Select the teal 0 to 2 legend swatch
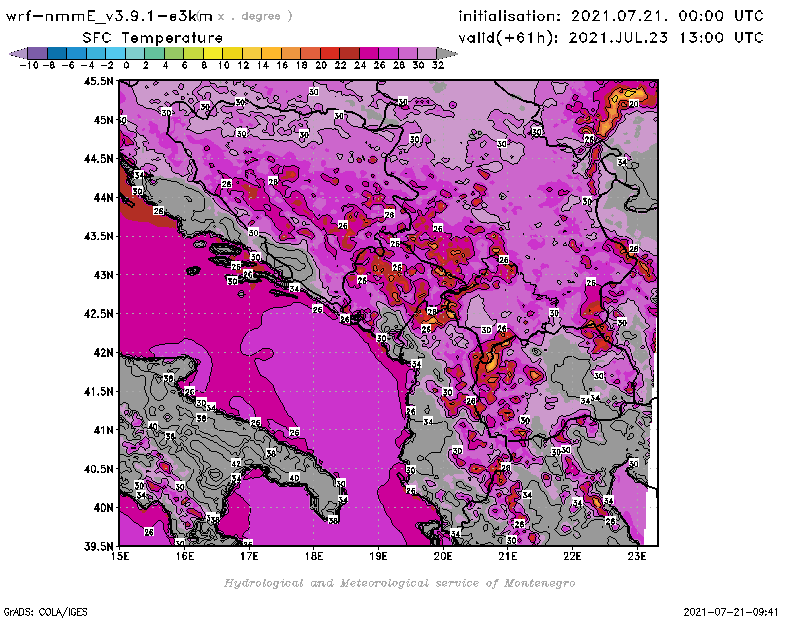Image resolution: width=800 pixels, height=618 pixels. pos(135,53)
